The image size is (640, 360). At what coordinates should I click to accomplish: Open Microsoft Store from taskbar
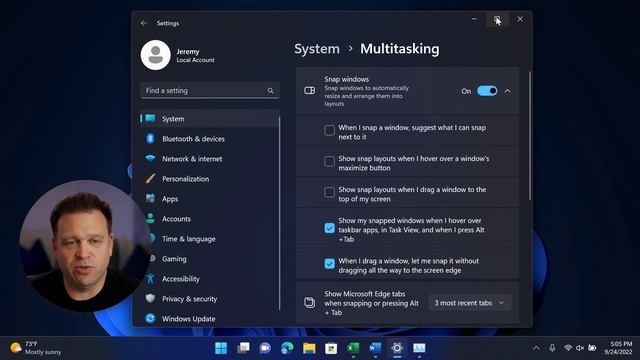[331, 348]
